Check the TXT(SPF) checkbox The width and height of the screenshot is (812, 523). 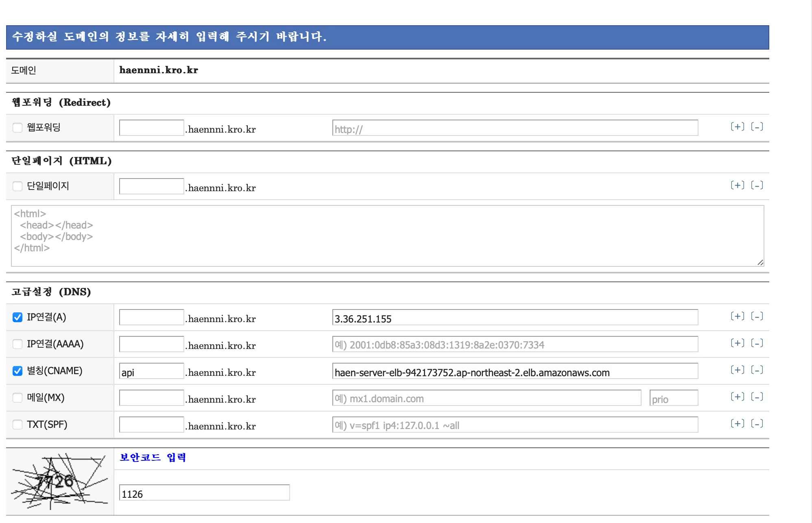point(17,425)
